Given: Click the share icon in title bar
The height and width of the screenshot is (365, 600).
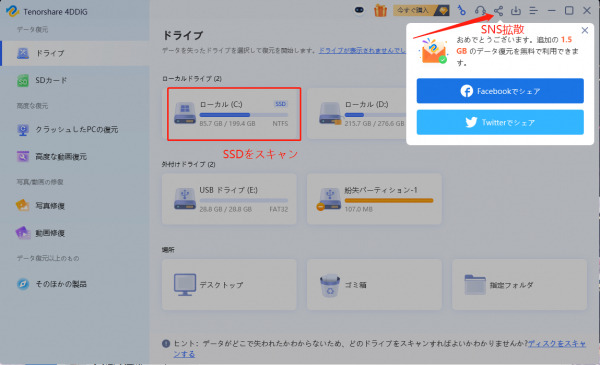Looking at the screenshot, I should coord(498,10).
